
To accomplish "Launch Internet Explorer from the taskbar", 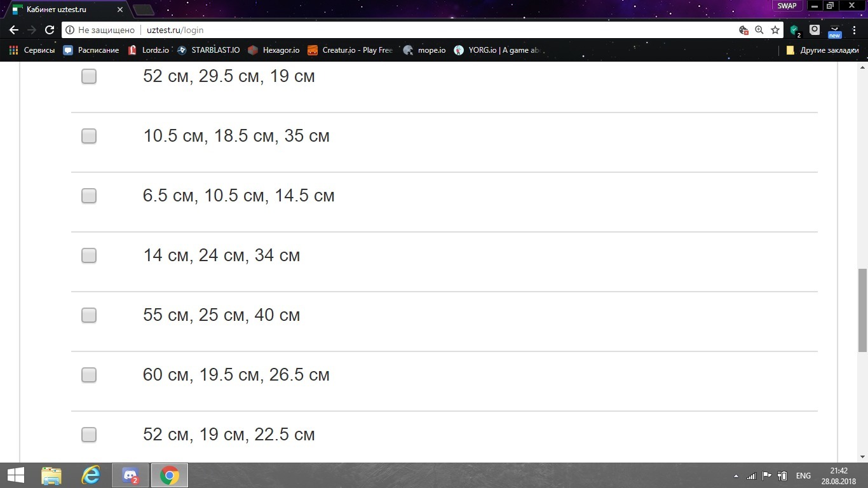I will (91, 475).
